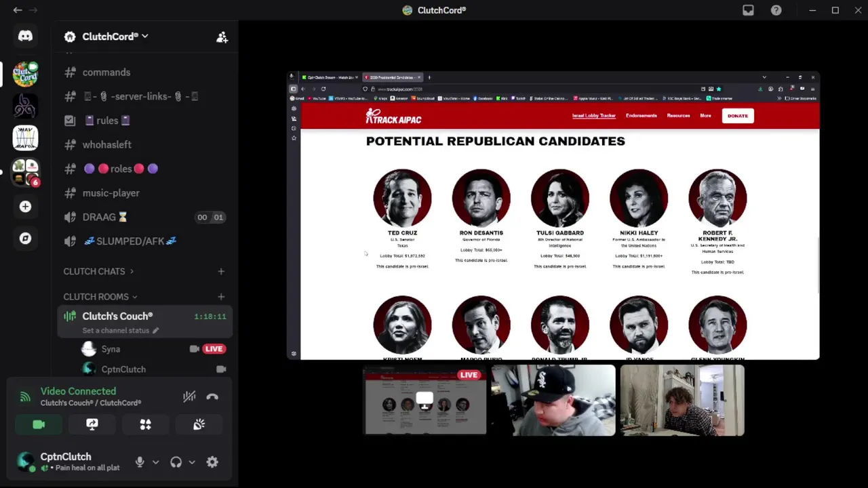Collapse the CLUTCH ROOMS category
The height and width of the screenshot is (488, 868).
(x=100, y=297)
